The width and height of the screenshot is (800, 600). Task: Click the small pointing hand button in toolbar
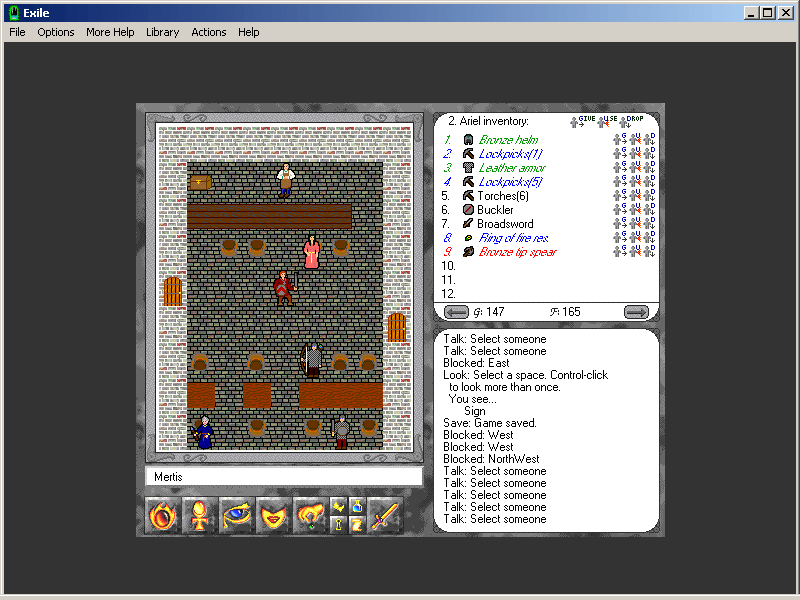point(338,507)
